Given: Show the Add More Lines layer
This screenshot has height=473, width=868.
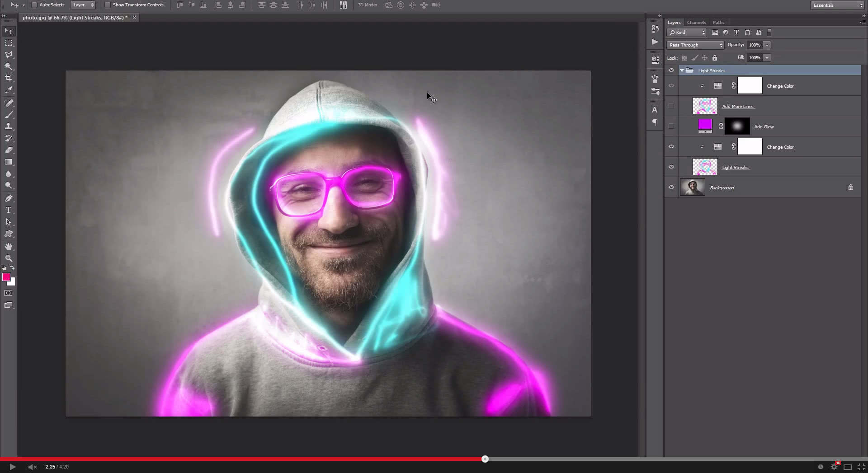Looking at the screenshot, I should click(x=671, y=106).
